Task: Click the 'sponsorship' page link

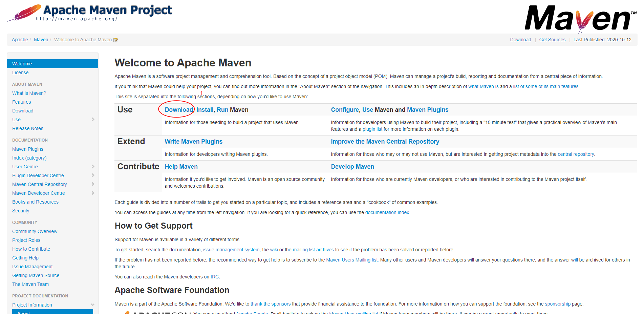Action: [x=558, y=304]
